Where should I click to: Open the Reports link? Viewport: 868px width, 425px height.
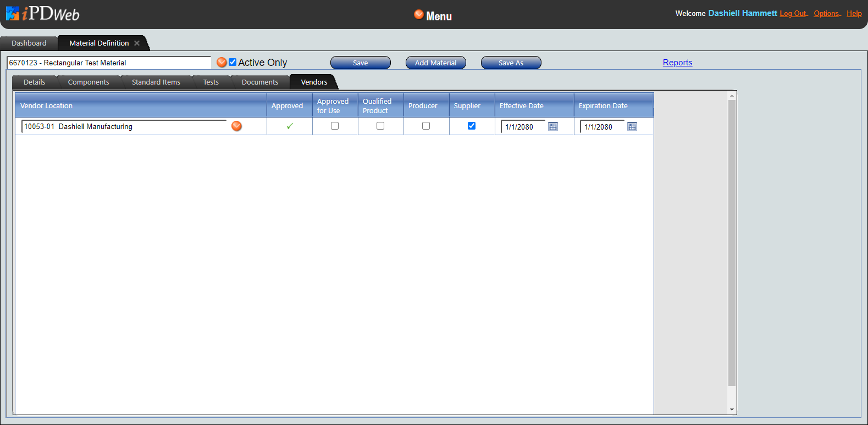(677, 63)
